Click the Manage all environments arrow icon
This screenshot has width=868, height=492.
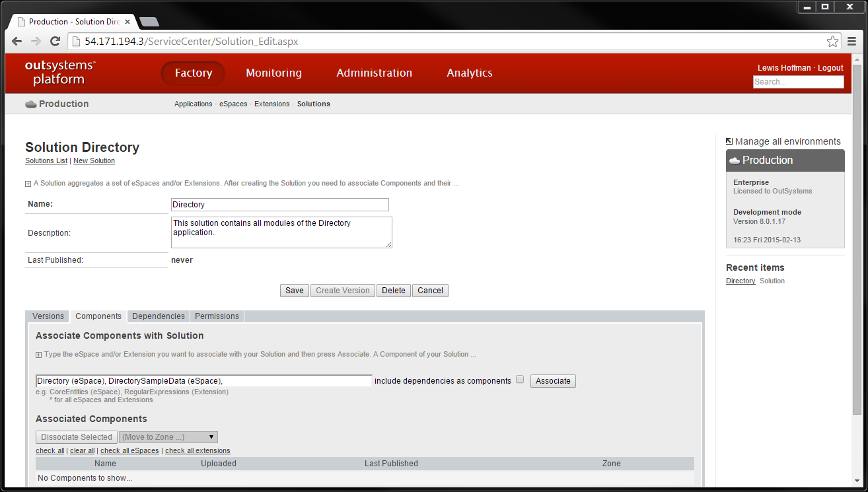pos(729,141)
